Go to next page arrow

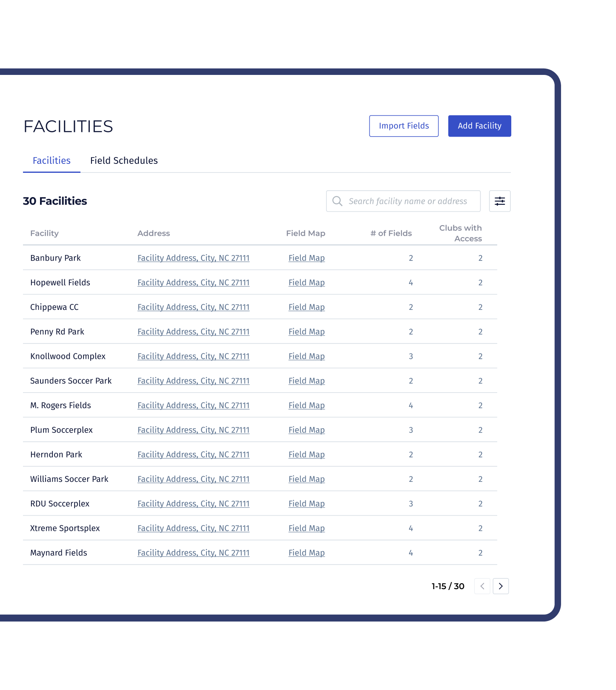click(501, 586)
